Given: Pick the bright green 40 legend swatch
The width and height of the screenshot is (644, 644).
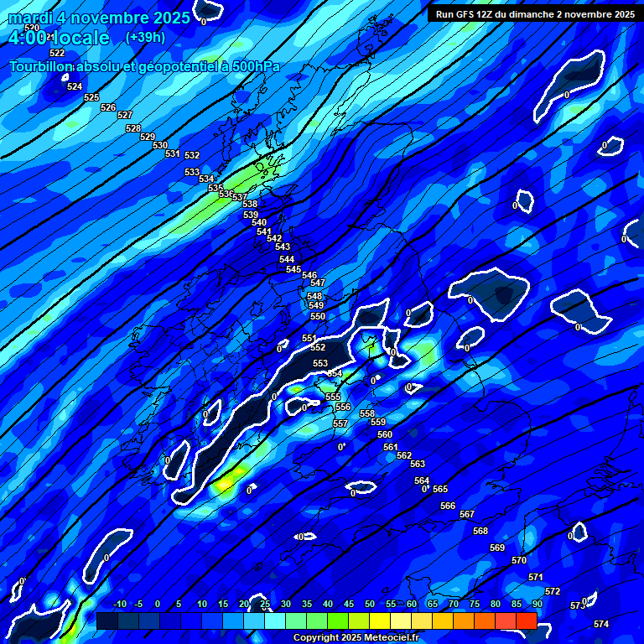Looking at the screenshot, I should coord(337,621).
